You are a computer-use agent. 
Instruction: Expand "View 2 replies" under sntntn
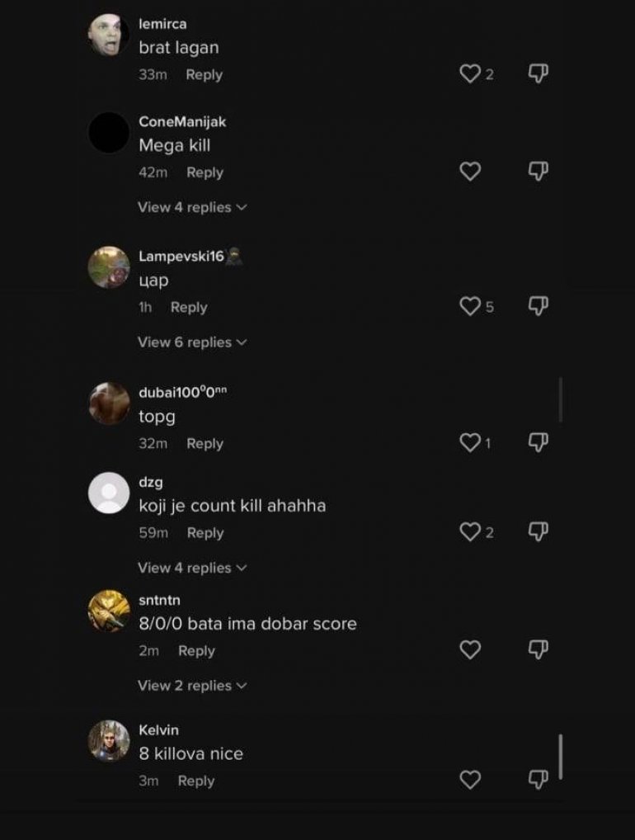pos(192,686)
